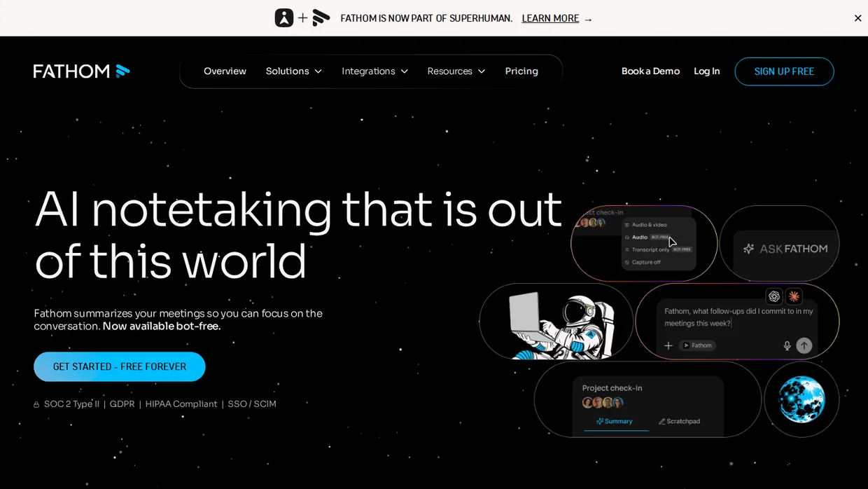The width and height of the screenshot is (868, 489).
Task: Click the arrow after LEARN MORE
Action: [x=588, y=19]
